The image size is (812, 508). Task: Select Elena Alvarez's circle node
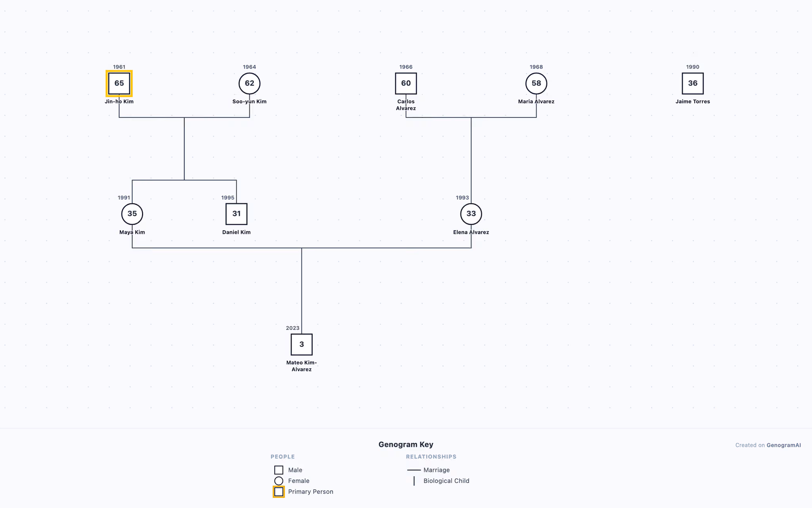[x=471, y=214]
